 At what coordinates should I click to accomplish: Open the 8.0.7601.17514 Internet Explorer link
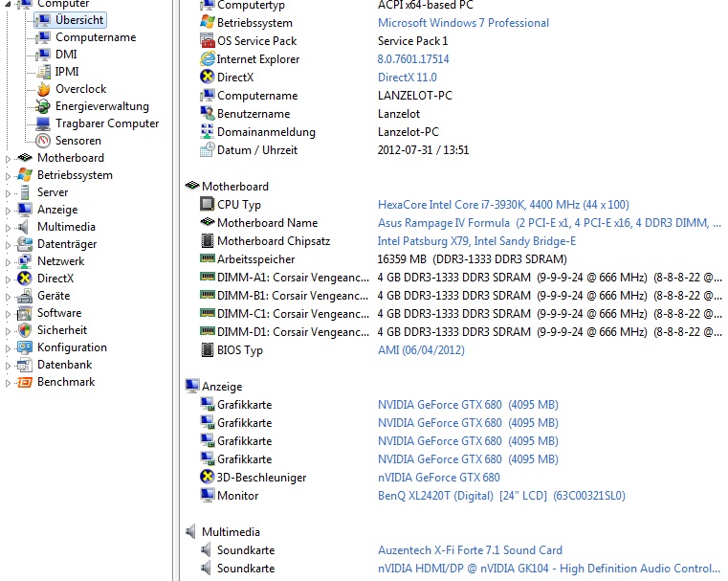(413, 59)
